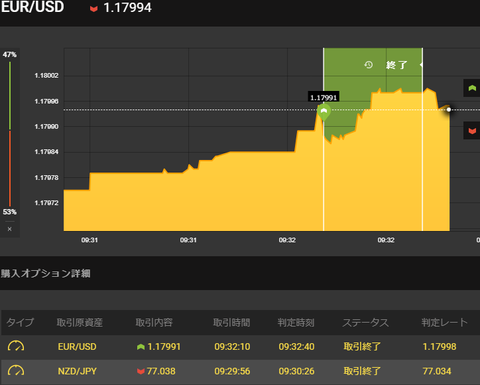Click the green entry marker pin on the chart
The height and width of the screenshot is (385, 480).
pyautogui.click(x=324, y=112)
